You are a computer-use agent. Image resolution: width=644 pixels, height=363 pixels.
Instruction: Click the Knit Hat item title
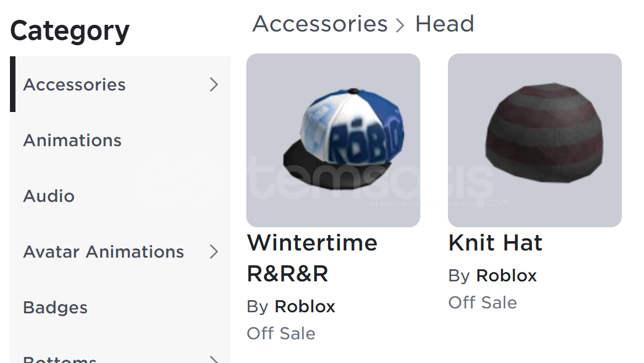pyautogui.click(x=495, y=242)
